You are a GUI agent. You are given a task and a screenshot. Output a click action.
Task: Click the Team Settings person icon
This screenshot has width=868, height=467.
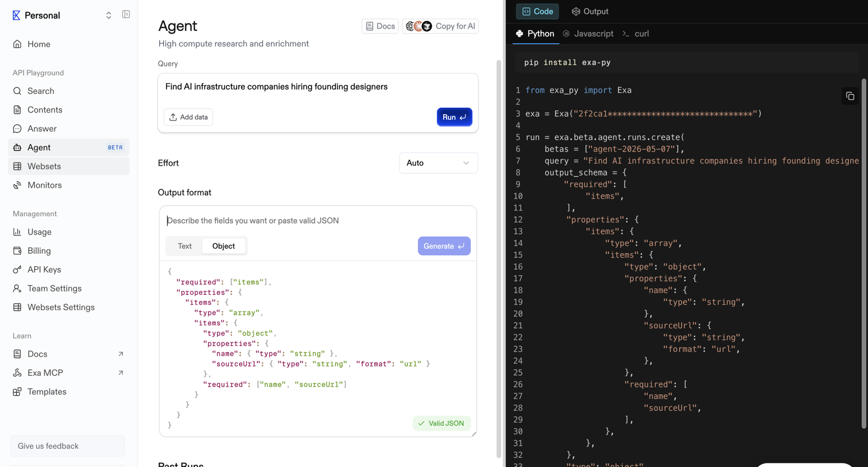coord(17,289)
